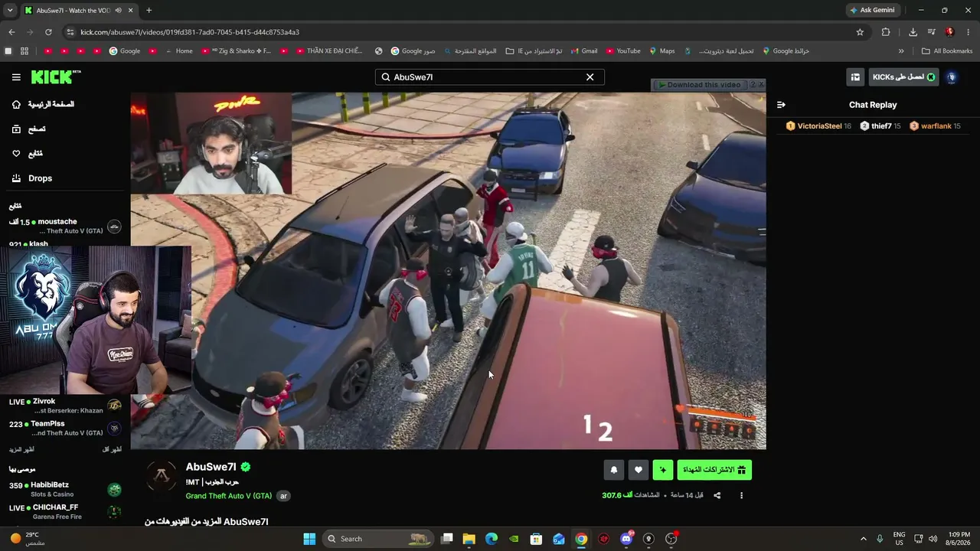Open the Zig & Sharko bookmark
The width and height of the screenshot is (980, 551).
coord(236,51)
